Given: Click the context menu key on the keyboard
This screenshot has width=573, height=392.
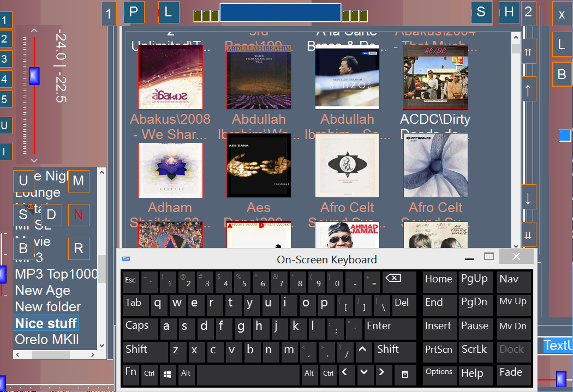Looking at the screenshot, I should (405, 375).
